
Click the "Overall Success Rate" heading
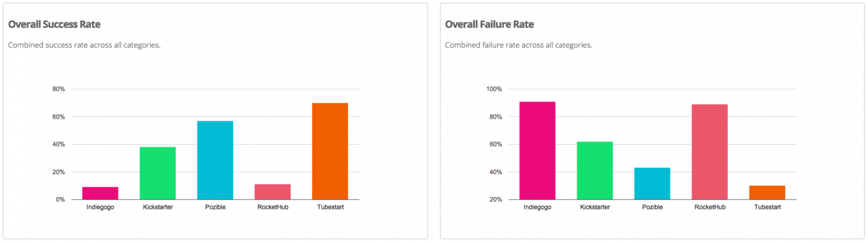[54, 25]
